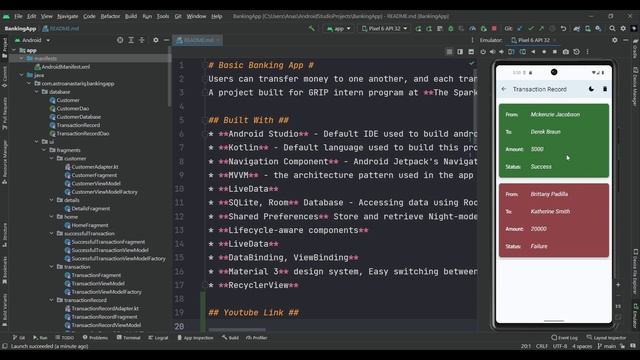Switch editor to Editor-only view mode
Viewport: 640px width, 360px height.
[x=449, y=52]
